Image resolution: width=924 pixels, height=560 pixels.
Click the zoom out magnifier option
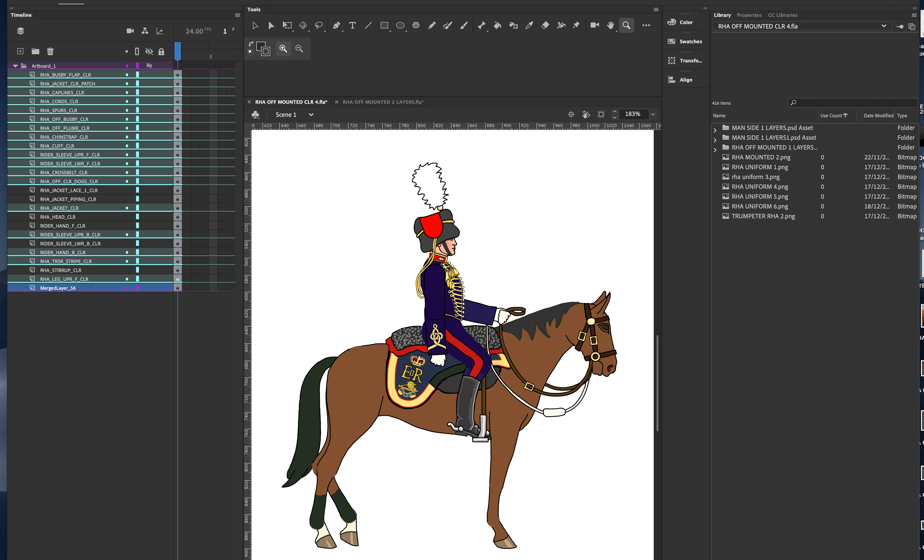299,49
